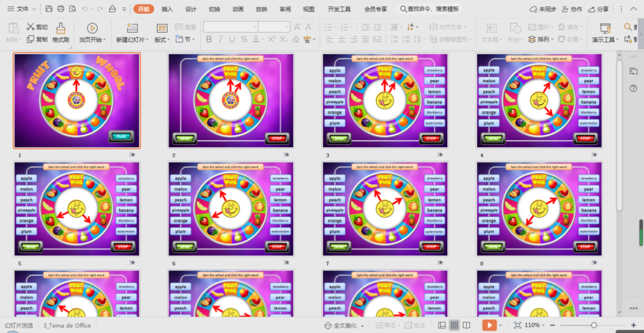Click the Superscript X² icon
Screen dimensions: 644x333
271,39
